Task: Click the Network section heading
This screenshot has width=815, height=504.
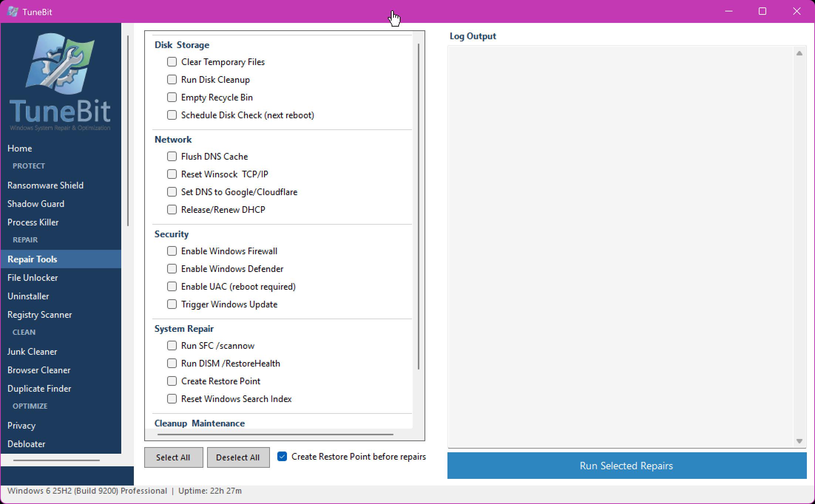Action: (173, 139)
